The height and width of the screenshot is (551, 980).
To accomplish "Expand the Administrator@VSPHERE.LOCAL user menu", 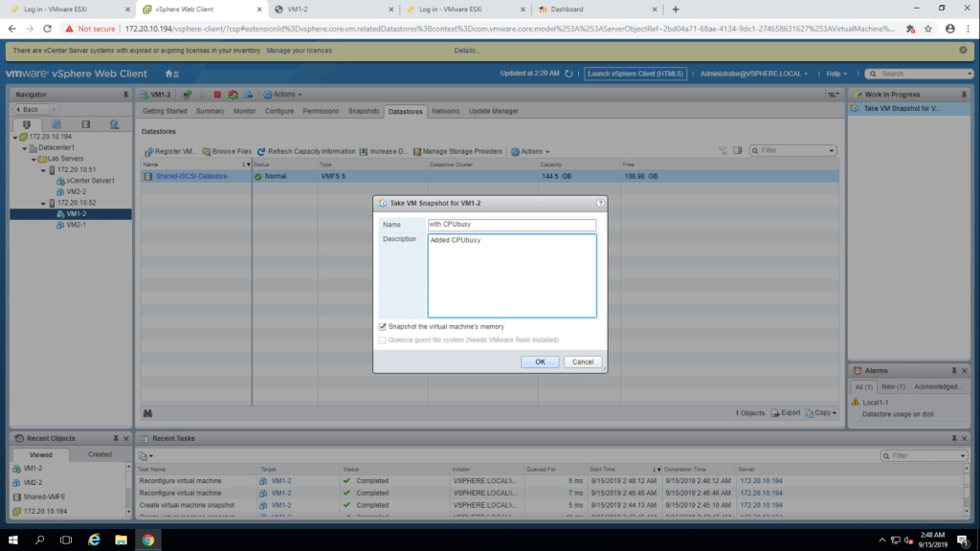I will tap(753, 74).
